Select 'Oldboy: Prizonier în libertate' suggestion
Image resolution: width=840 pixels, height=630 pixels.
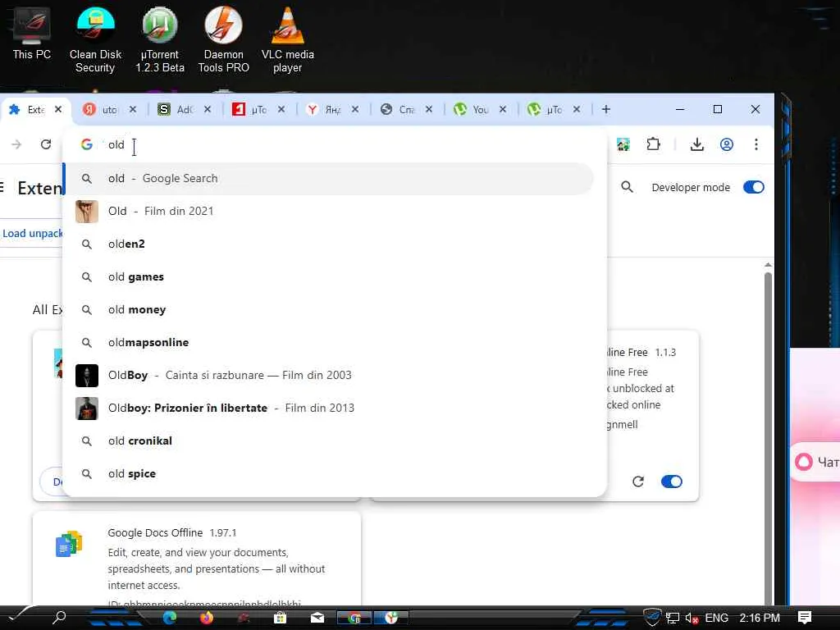pos(329,408)
